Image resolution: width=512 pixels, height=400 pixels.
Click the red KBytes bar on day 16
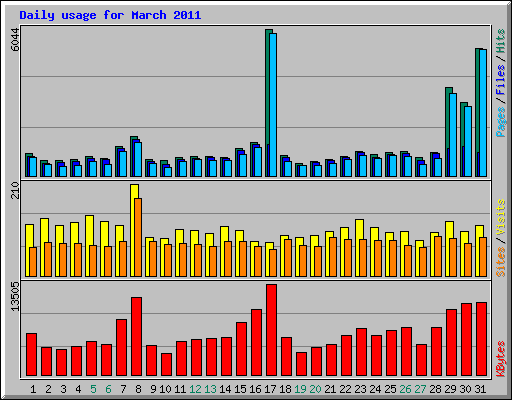coord(256,343)
